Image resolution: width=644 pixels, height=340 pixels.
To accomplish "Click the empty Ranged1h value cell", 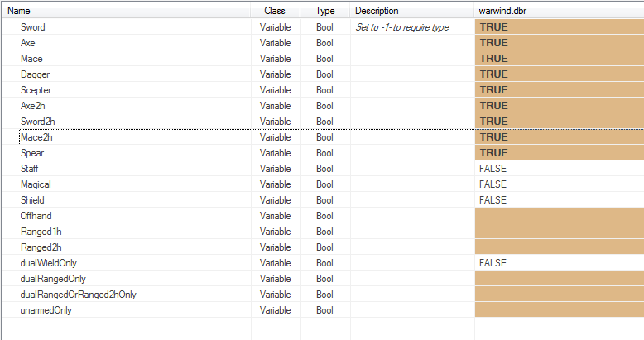I will (560, 232).
